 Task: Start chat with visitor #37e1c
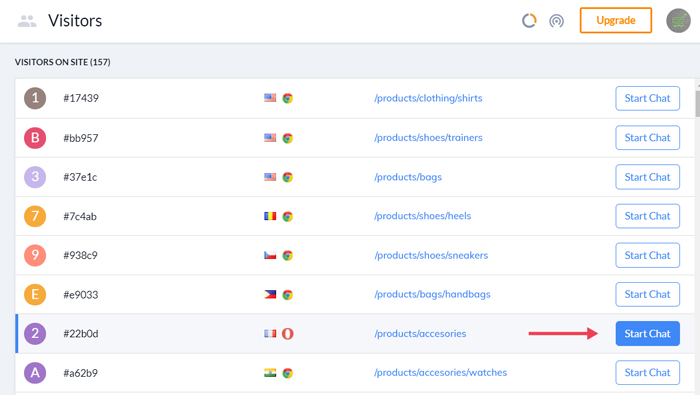click(x=647, y=177)
